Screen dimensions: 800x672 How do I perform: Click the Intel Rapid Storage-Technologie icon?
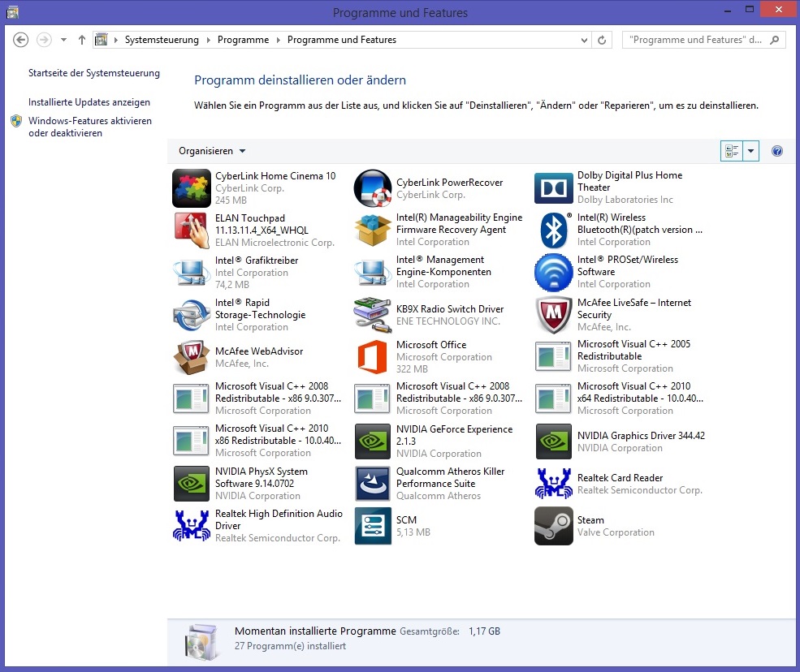pyautogui.click(x=192, y=315)
